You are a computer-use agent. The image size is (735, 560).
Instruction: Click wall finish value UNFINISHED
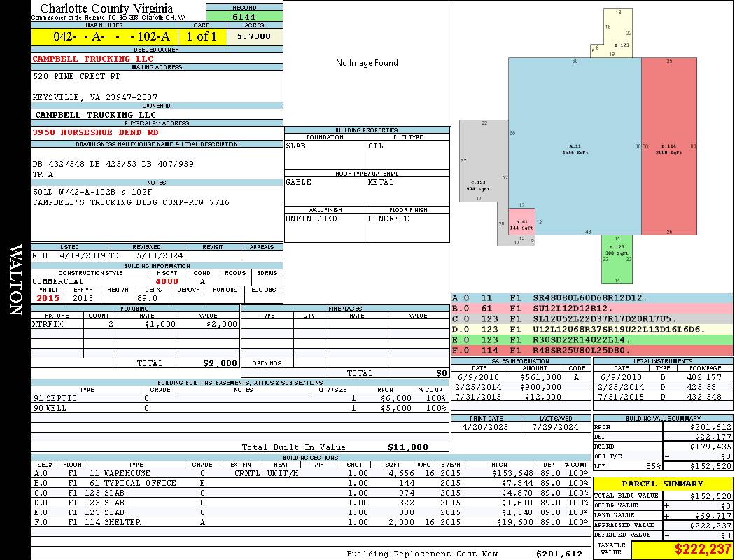coord(311,218)
